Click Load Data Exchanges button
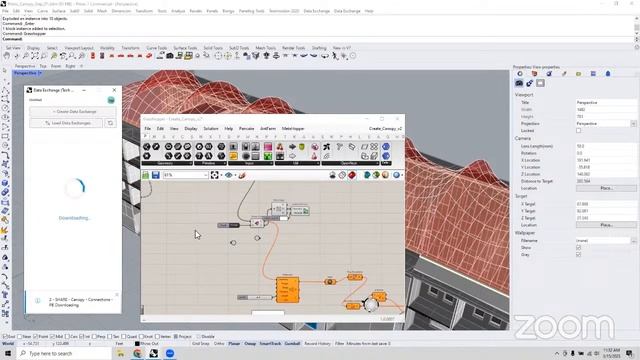640x360 pixels. [x=66, y=123]
